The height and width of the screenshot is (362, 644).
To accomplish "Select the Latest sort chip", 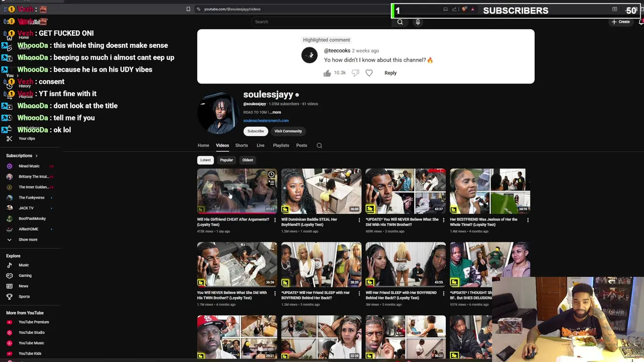I will 205,160.
